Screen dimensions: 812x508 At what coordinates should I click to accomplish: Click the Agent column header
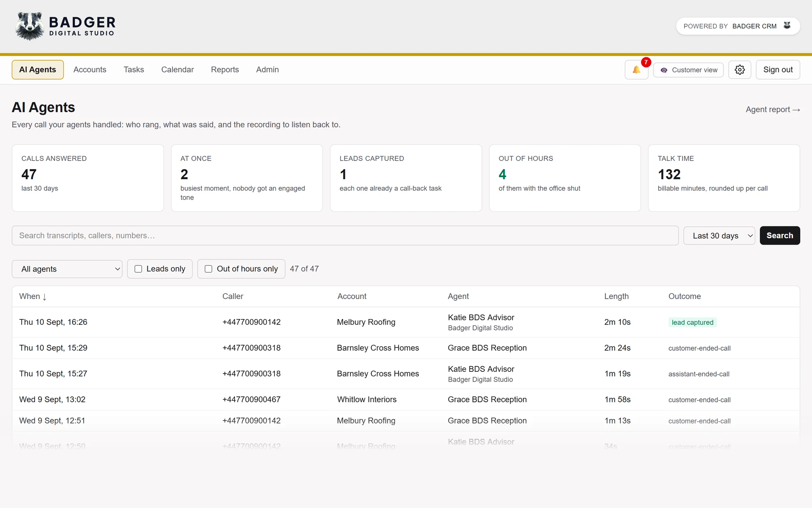pyautogui.click(x=458, y=296)
